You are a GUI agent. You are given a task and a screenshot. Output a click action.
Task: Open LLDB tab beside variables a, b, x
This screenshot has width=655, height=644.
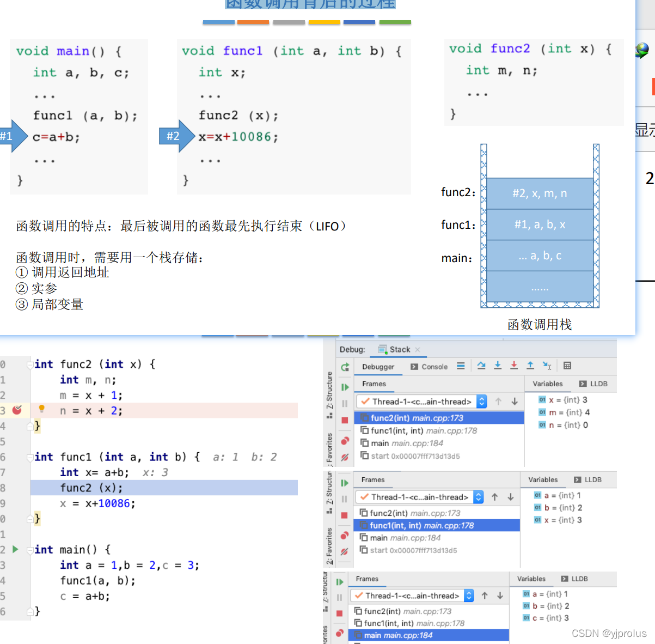pyautogui.click(x=587, y=479)
